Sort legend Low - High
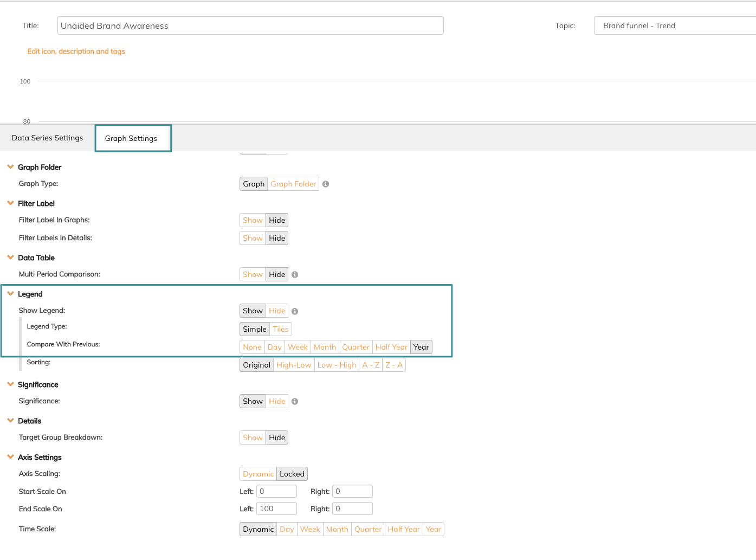This screenshot has width=756, height=560. coord(337,365)
